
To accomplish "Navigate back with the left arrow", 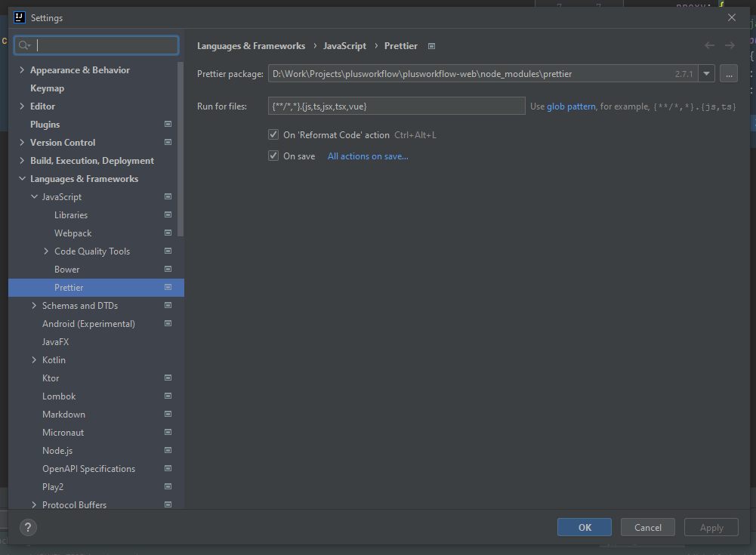I will 709,45.
